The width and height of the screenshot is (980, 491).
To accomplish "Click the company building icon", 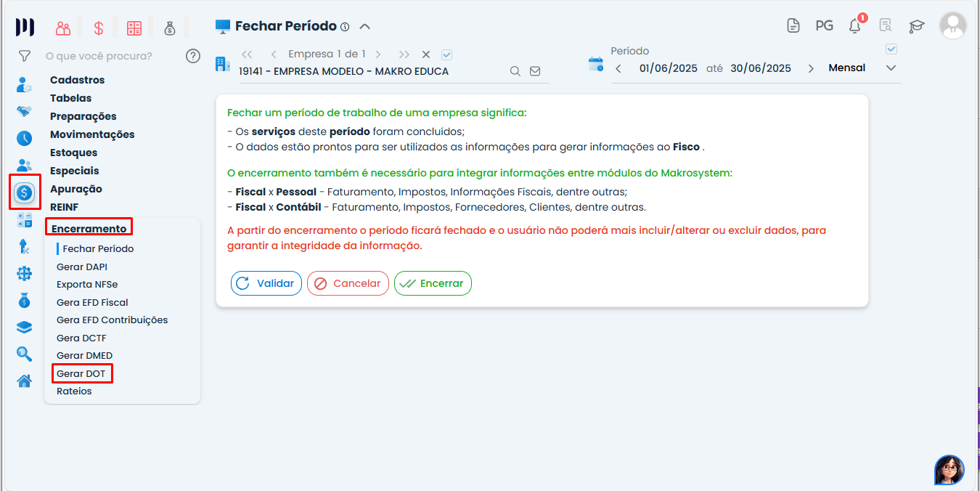I will [x=222, y=64].
